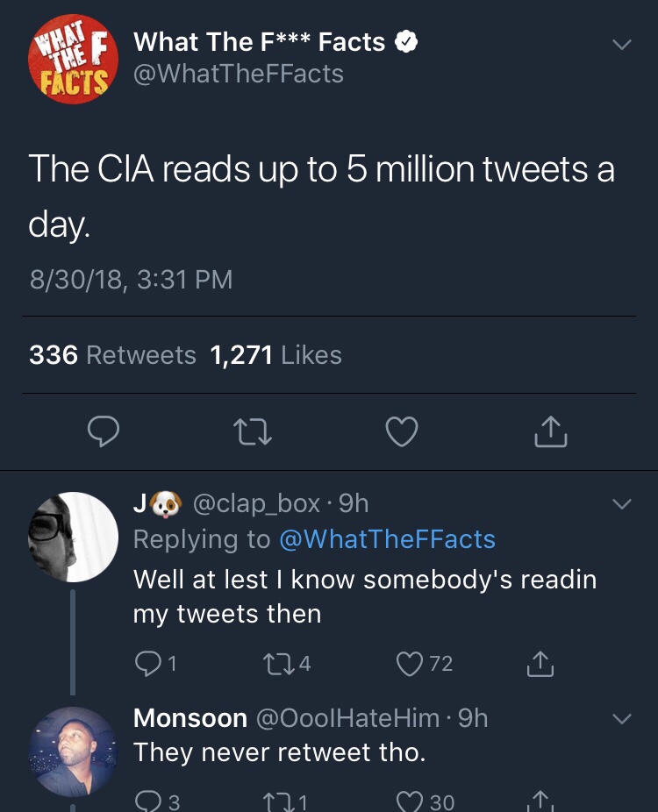
Task: Share the main tweet via the share icon
Action: 550,431
